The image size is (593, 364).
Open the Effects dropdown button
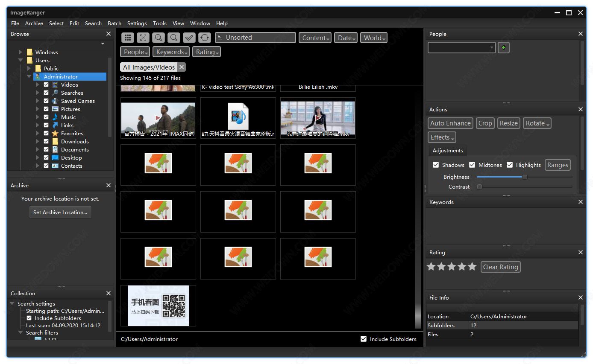[x=442, y=137]
